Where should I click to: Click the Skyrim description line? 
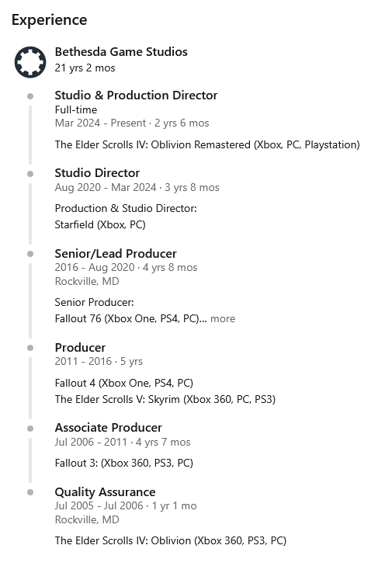point(165,399)
